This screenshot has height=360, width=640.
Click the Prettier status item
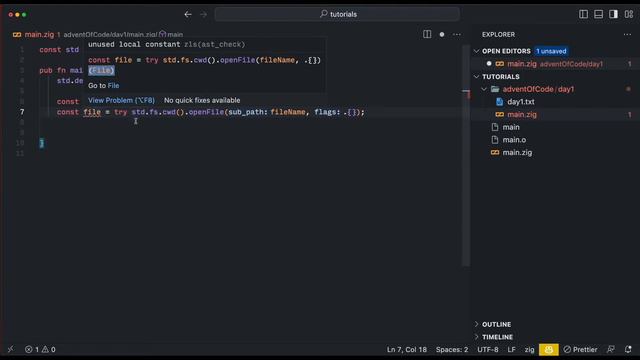(580, 349)
